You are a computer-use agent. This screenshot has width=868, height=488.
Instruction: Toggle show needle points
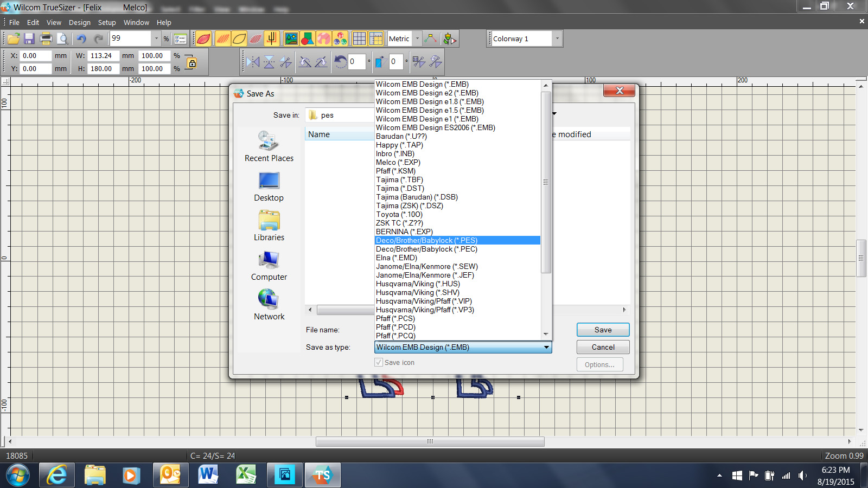click(x=256, y=38)
